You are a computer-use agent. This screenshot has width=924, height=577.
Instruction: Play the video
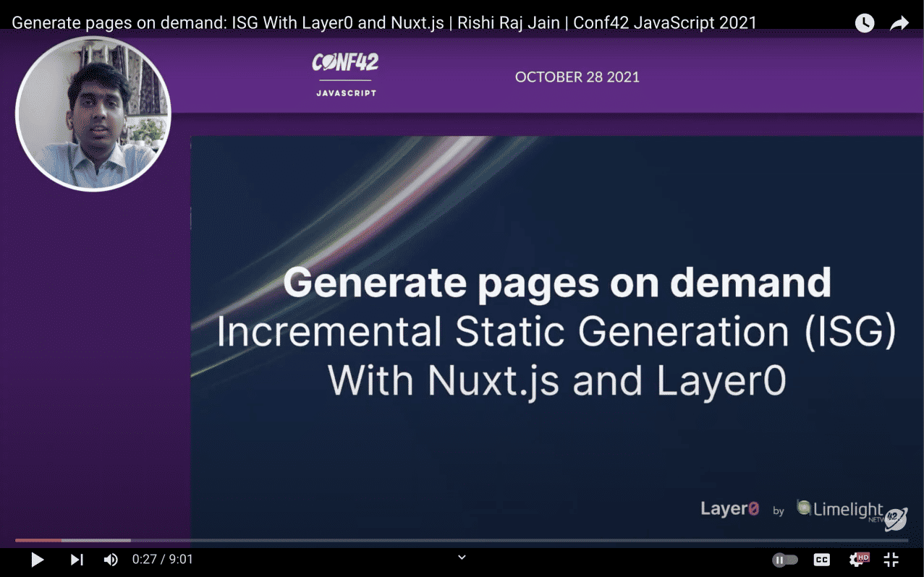point(37,560)
